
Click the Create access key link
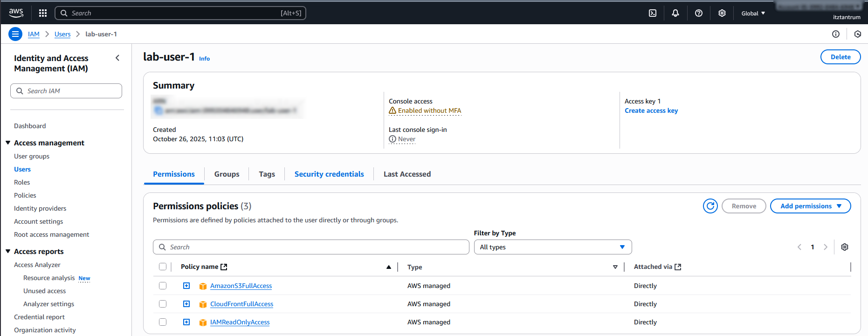click(x=651, y=110)
